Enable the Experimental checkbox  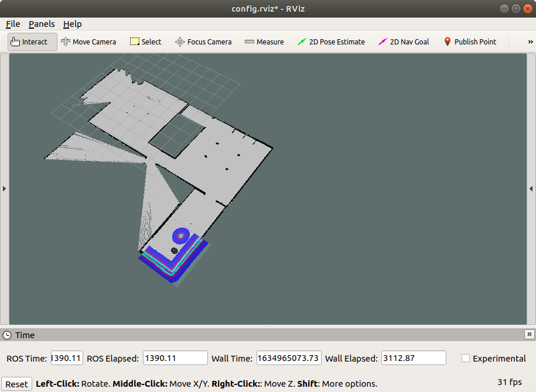coord(466,358)
